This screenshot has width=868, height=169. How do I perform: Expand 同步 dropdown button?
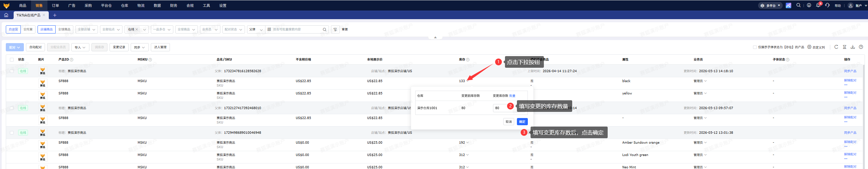[139, 47]
